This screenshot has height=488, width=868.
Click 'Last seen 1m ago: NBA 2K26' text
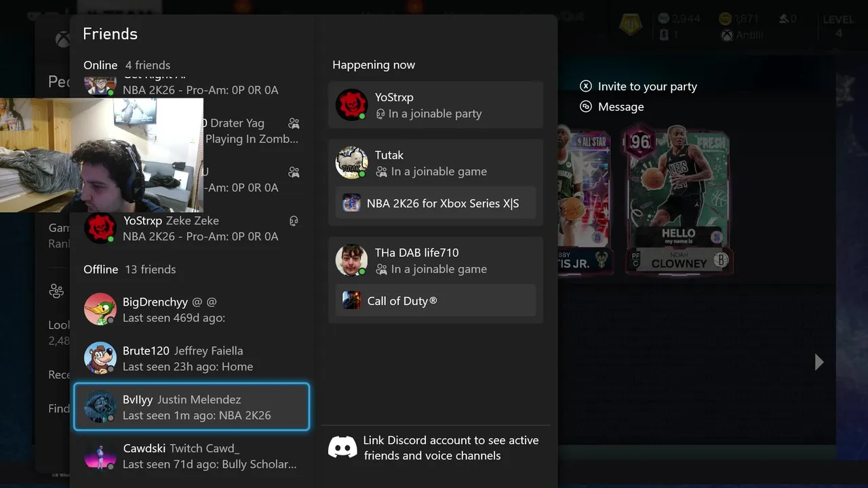[197, 415]
